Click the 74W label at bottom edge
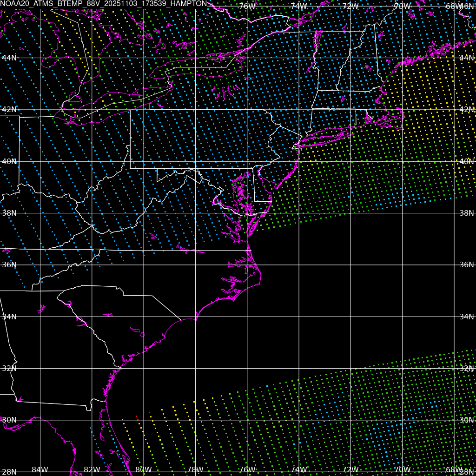This screenshot has width=476, height=476. click(298, 469)
